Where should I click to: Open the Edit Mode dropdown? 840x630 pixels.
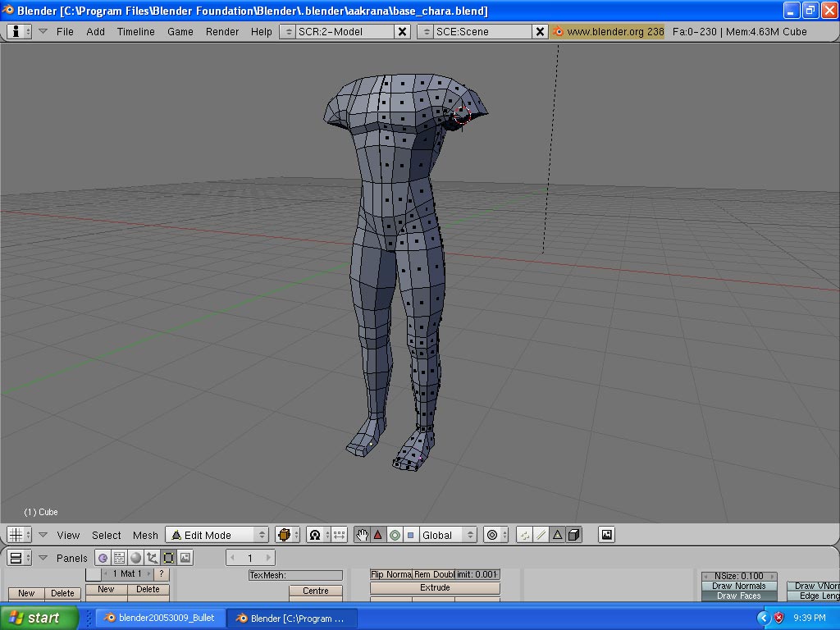coord(217,535)
